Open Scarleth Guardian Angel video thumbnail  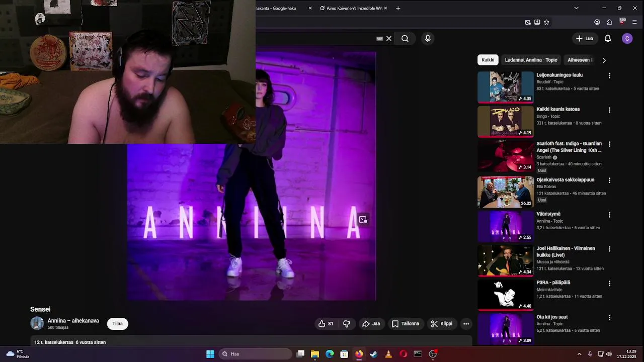click(506, 156)
